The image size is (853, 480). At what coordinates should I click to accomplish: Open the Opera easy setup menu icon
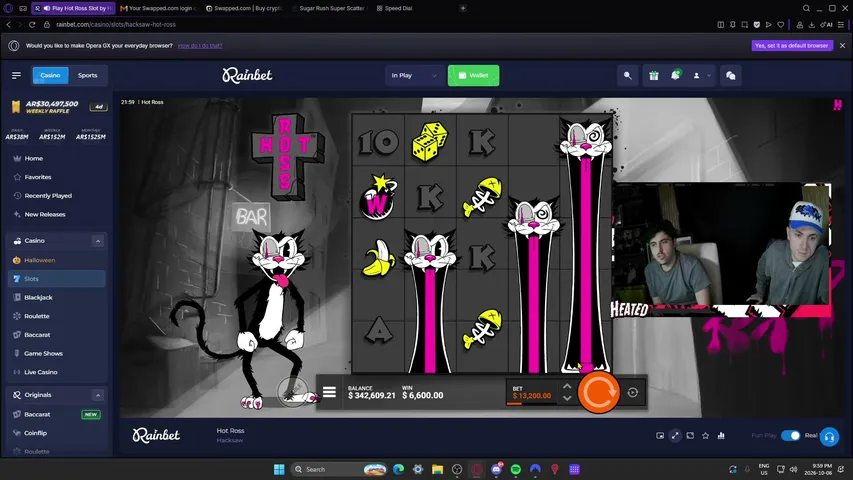(x=841, y=24)
